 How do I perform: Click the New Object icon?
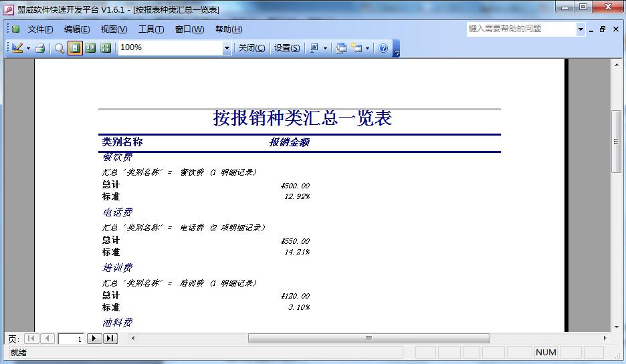pos(356,48)
